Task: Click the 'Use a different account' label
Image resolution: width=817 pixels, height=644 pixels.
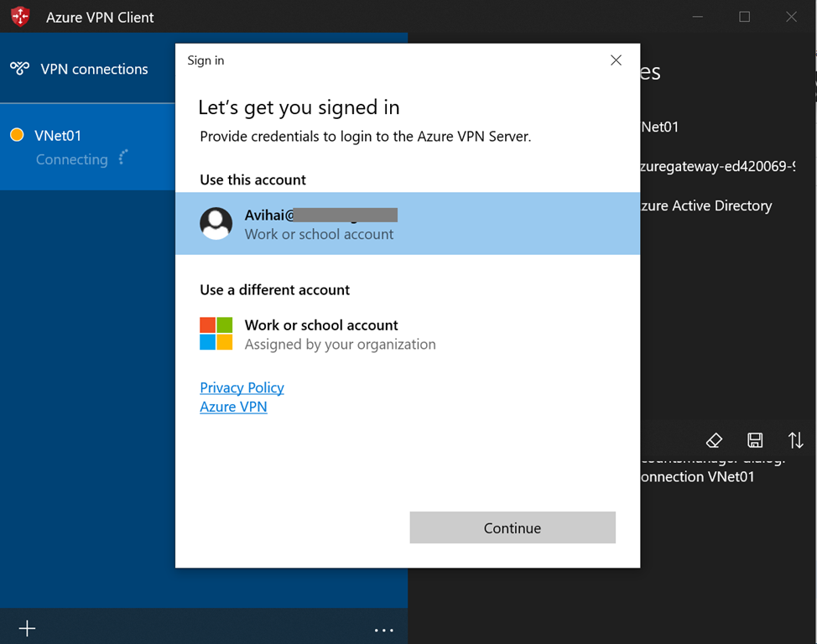Action: click(x=274, y=289)
